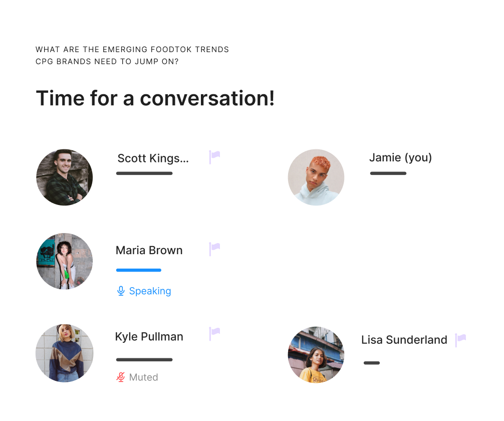Click the Speaking status label
504x421 pixels.
(x=150, y=291)
